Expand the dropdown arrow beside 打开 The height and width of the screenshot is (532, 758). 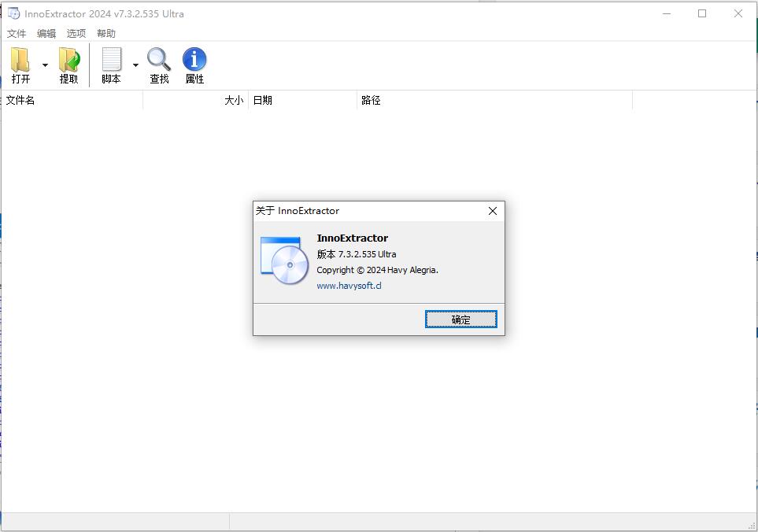point(45,65)
